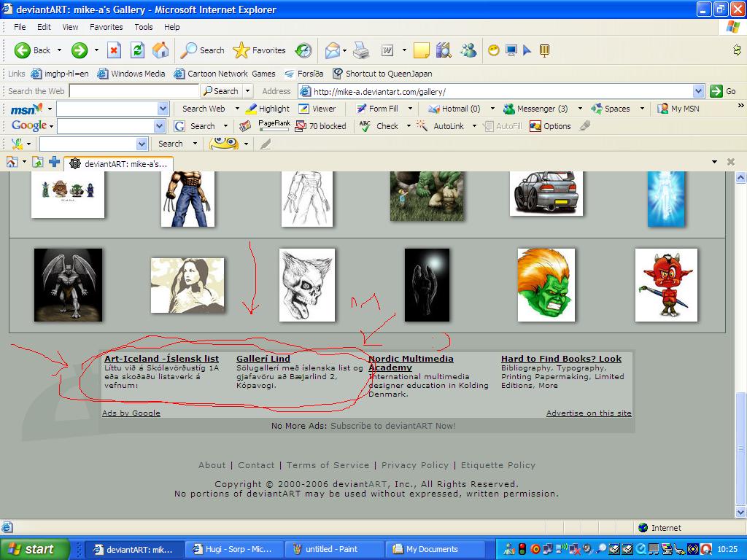Add a new tab with the blue plus icon

click(54, 162)
